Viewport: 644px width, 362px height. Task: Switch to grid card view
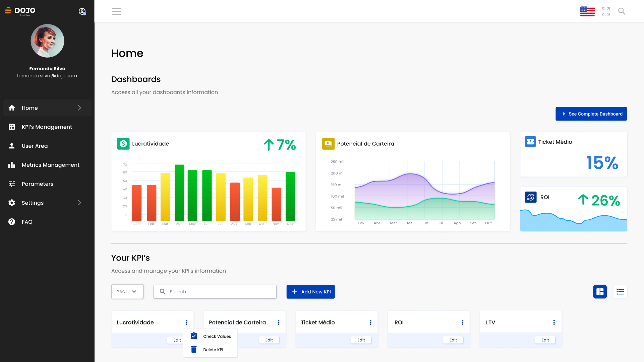coord(600,292)
